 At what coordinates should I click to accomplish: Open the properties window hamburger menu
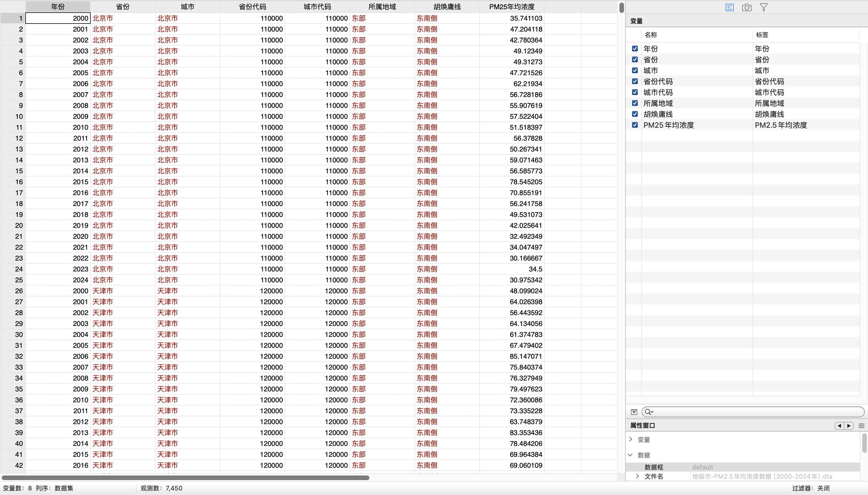click(861, 426)
